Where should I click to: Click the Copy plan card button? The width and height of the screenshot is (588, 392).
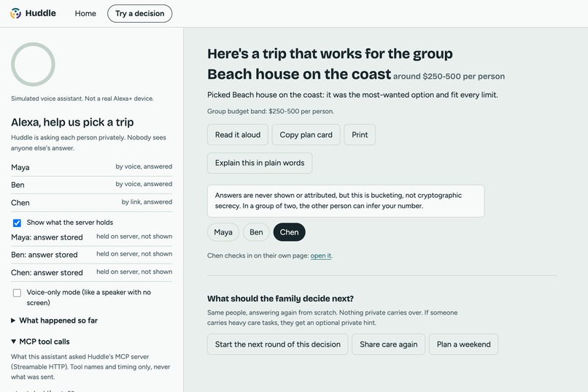point(306,134)
